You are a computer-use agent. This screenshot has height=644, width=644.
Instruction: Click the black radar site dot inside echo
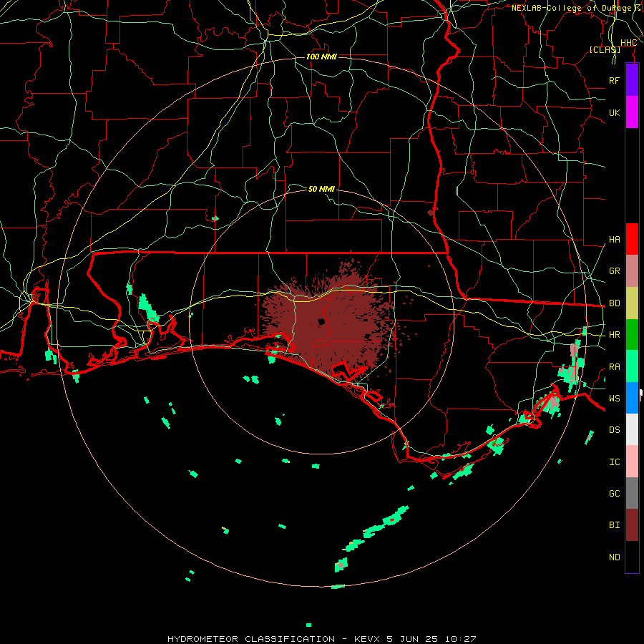click(321, 321)
